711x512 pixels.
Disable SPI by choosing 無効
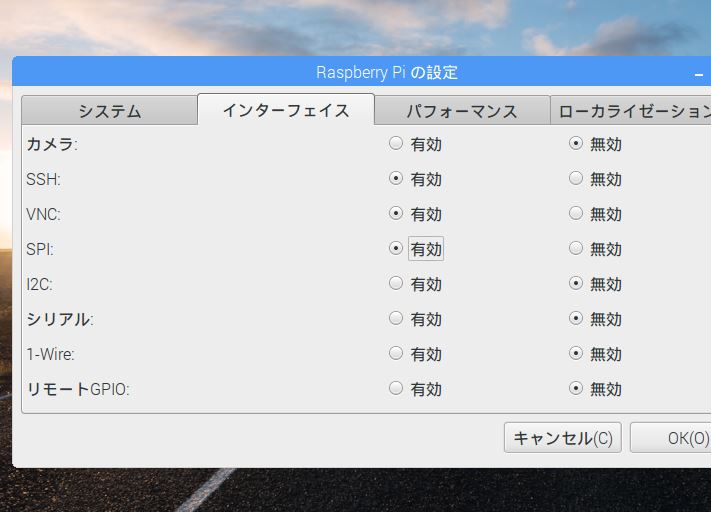[x=576, y=249]
